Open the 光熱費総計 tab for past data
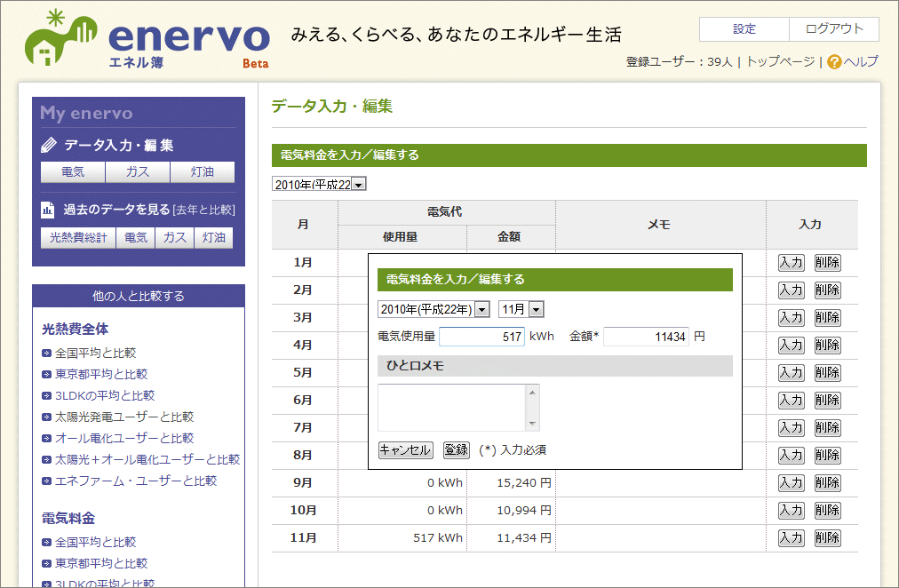899x588 pixels. click(78, 238)
